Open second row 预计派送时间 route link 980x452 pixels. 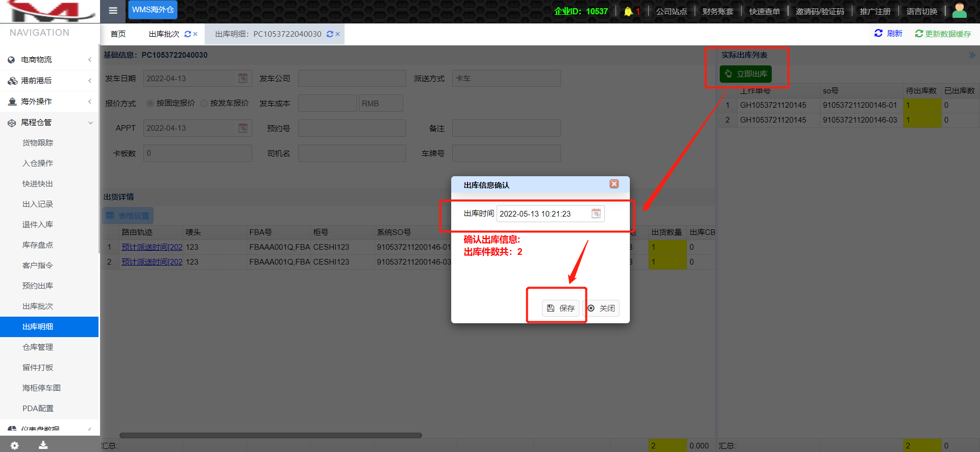[x=152, y=262]
